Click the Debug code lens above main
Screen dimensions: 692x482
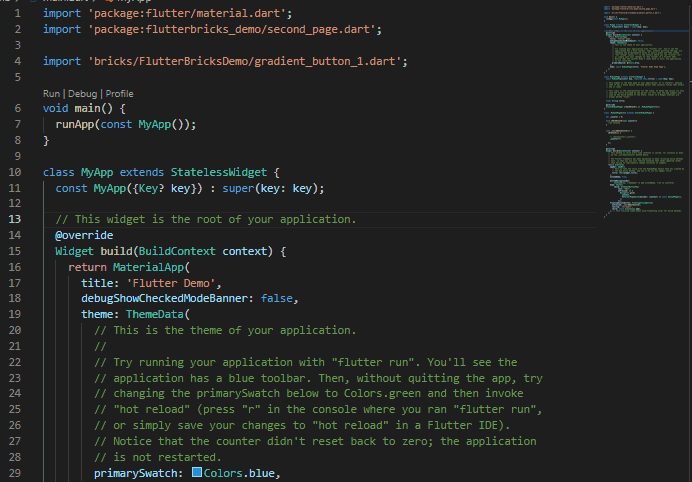pos(83,94)
